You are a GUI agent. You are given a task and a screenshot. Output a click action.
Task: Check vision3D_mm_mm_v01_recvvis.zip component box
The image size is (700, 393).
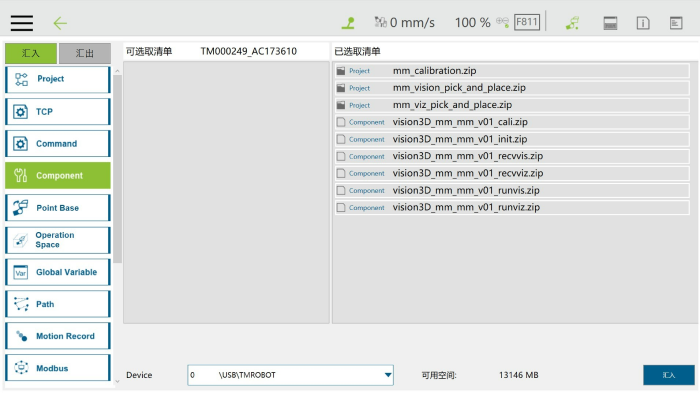point(341,156)
